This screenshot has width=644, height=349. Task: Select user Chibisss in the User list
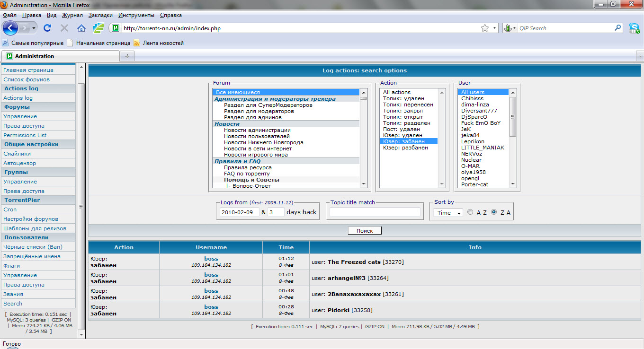[473, 98]
